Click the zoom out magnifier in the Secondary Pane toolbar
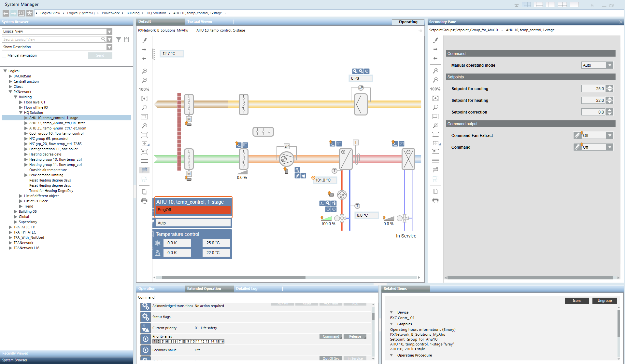Viewport: 625px width, 364px height. pyautogui.click(x=435, y=80)
